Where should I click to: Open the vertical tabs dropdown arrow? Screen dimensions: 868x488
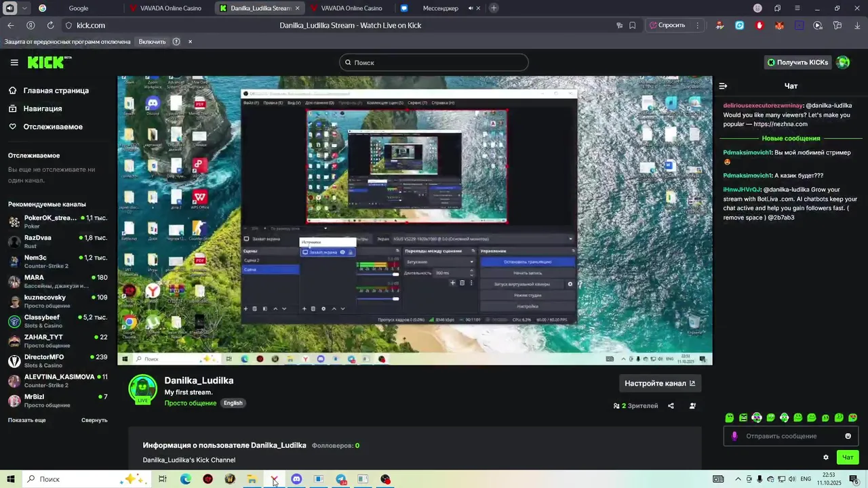(x=25, y=8)
